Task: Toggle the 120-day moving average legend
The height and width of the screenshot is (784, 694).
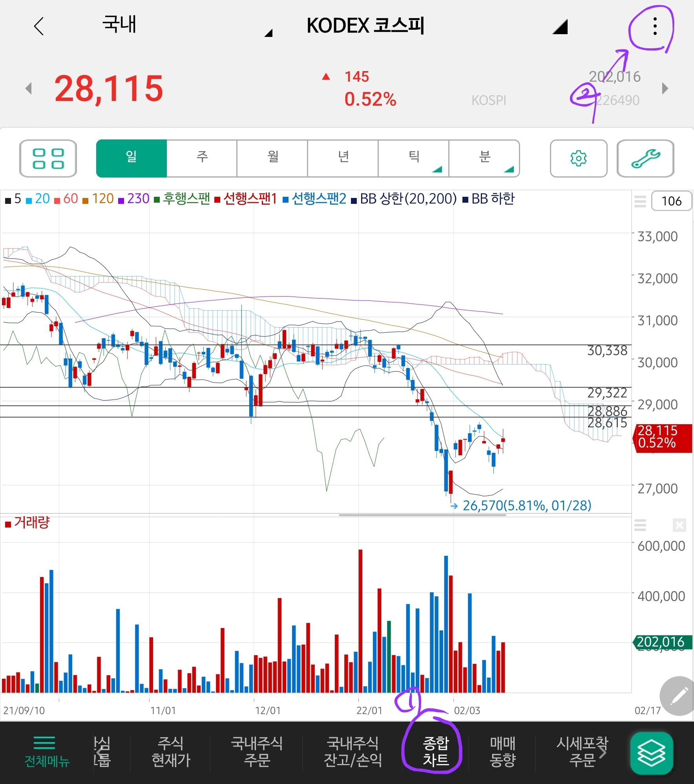Action: click(98, 199)
